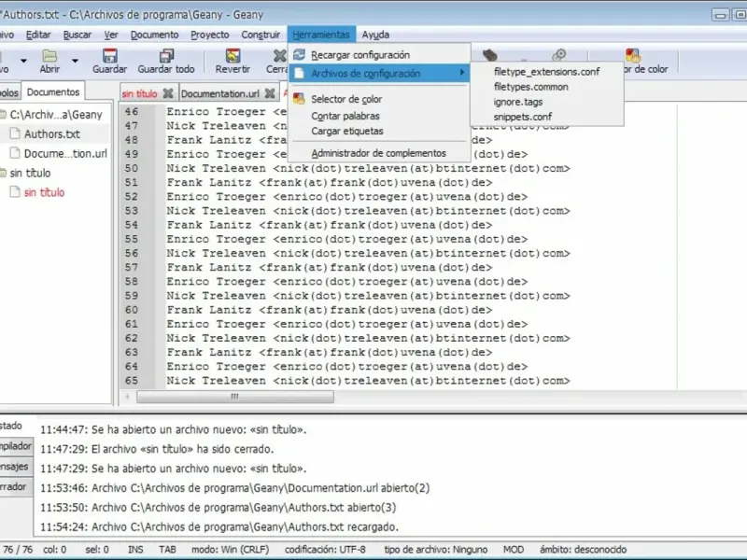The width and height of the screenshot is (747, 560).
Task: Open snippets.conf from submenu
Action: (x=547, y=116)
